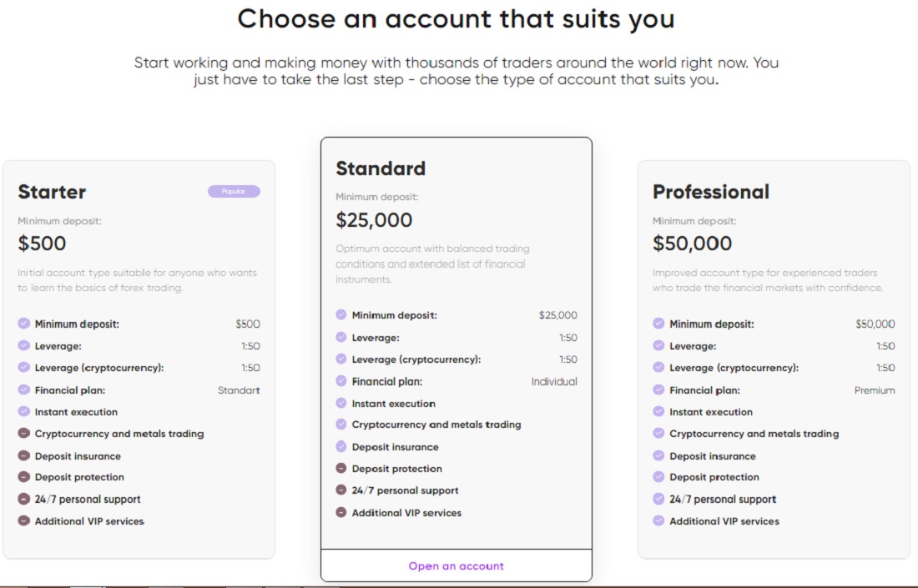Click Standard 24/7 personal support minus icon

coord(341,490)
